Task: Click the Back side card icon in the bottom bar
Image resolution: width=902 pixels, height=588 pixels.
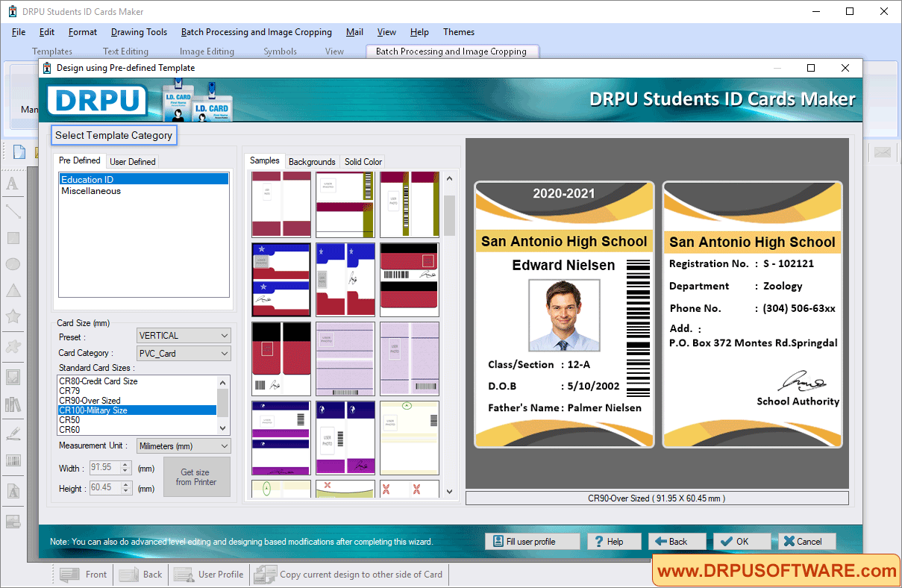Action: click(x=141, y=575)
